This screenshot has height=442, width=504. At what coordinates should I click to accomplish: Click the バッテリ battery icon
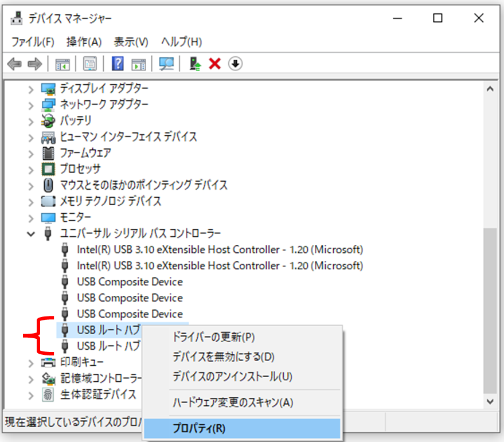[48, 121]
